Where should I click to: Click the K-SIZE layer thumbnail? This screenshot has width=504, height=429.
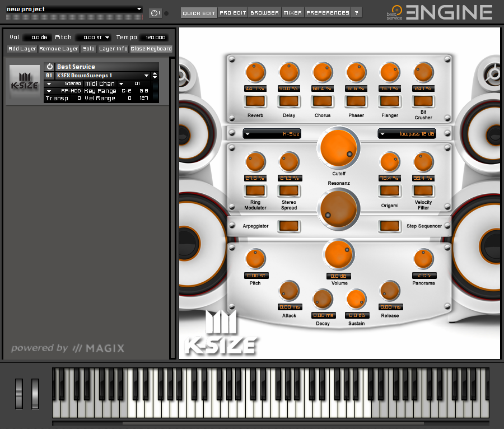click(24, 82)
